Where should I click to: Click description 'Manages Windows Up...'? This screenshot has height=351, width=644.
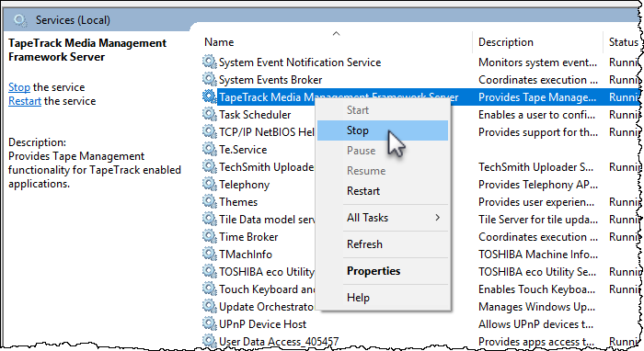pos(536,307)
